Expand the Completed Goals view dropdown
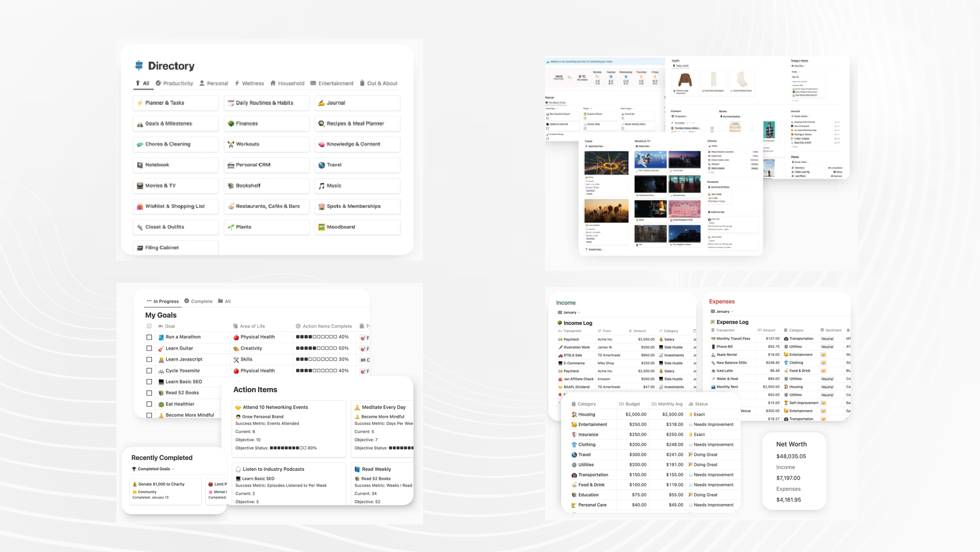The width and height of the screenshot is (980, 552). click(x=153, y=469)
